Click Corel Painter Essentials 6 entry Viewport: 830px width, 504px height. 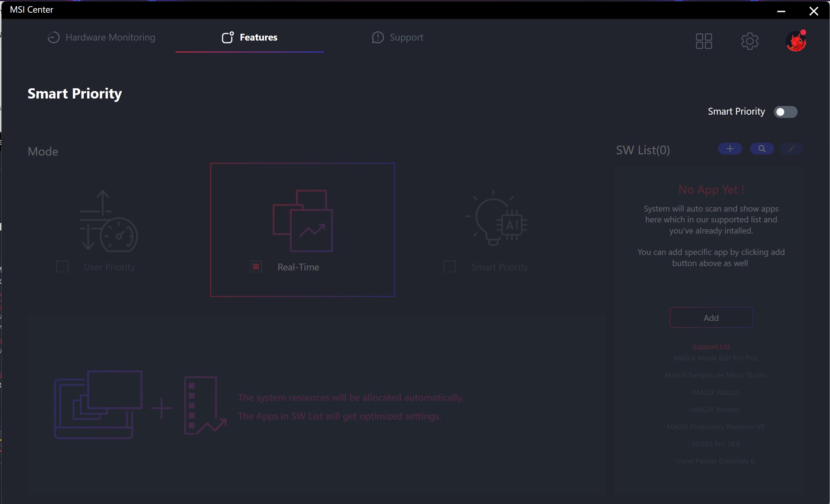point(714,461)
